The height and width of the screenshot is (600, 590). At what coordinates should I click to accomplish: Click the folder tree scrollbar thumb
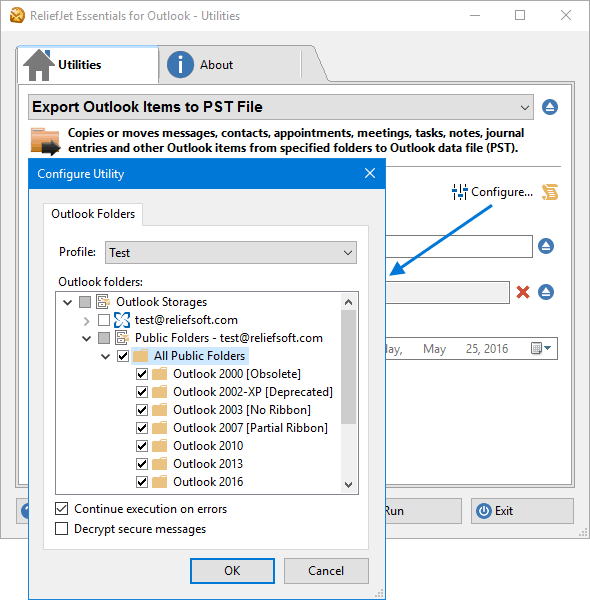pos(348,367)
